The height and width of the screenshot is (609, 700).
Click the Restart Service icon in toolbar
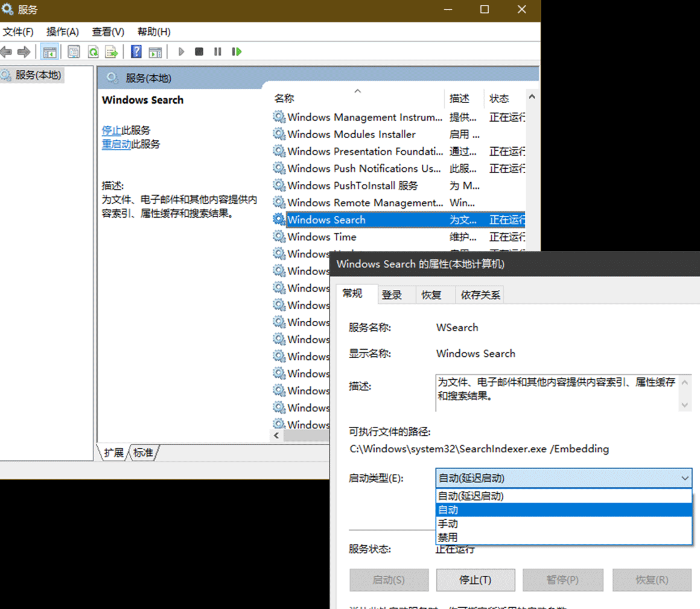tap(237, 52)
